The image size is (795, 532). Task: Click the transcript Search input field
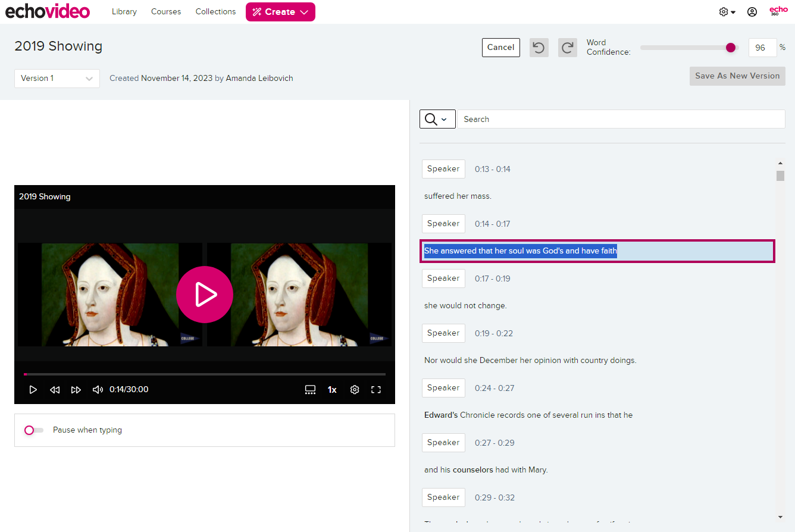point(621,119)
